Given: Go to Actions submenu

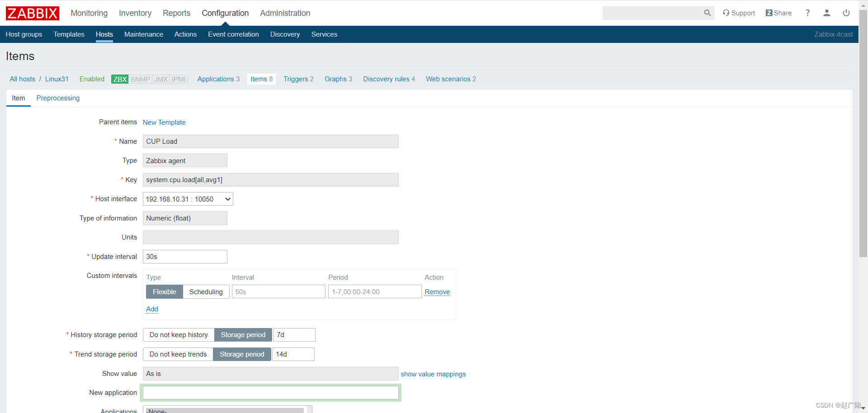Looking at the screenshot, I should point(185,34).
